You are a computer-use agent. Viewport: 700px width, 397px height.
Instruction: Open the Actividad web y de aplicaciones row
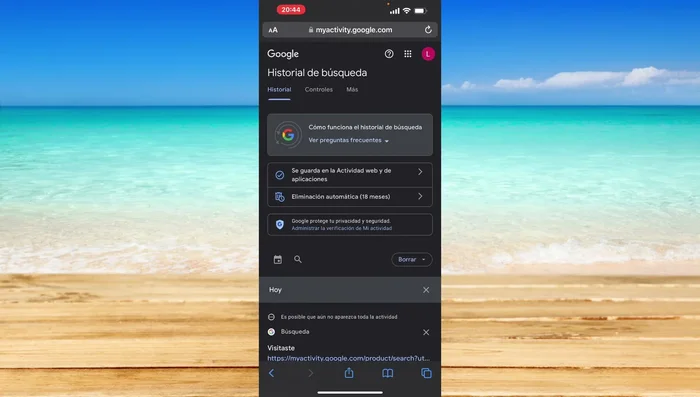coord(350,175)
